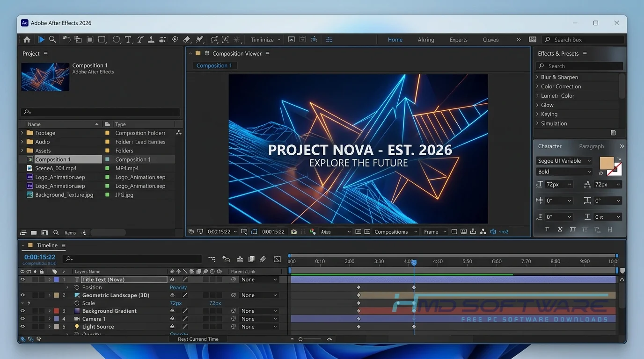Hide the Title Text (Nova) layer
The image size is (644, 359).
tap(22, 280)
